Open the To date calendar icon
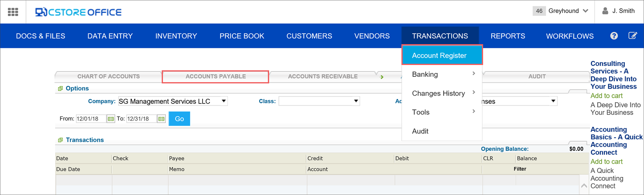Image resolution: width=644 pixels, height=195 pixels. pos(161,119)
